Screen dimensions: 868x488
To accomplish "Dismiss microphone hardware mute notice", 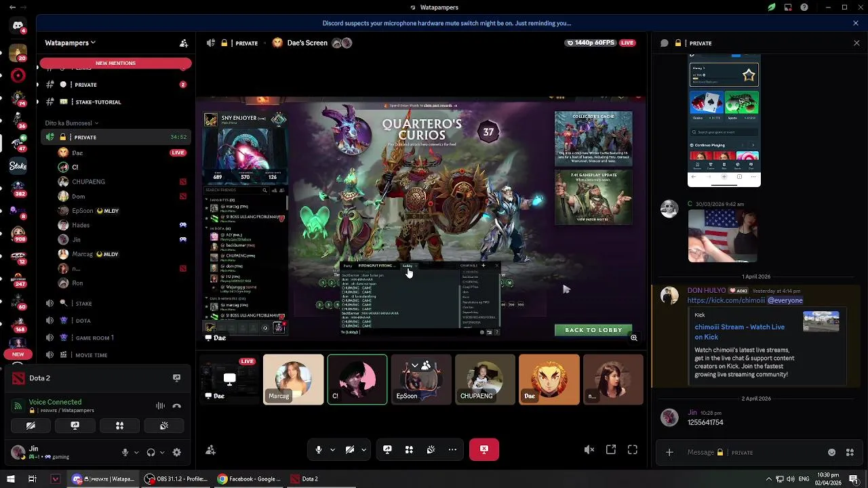I will point(856,23).
